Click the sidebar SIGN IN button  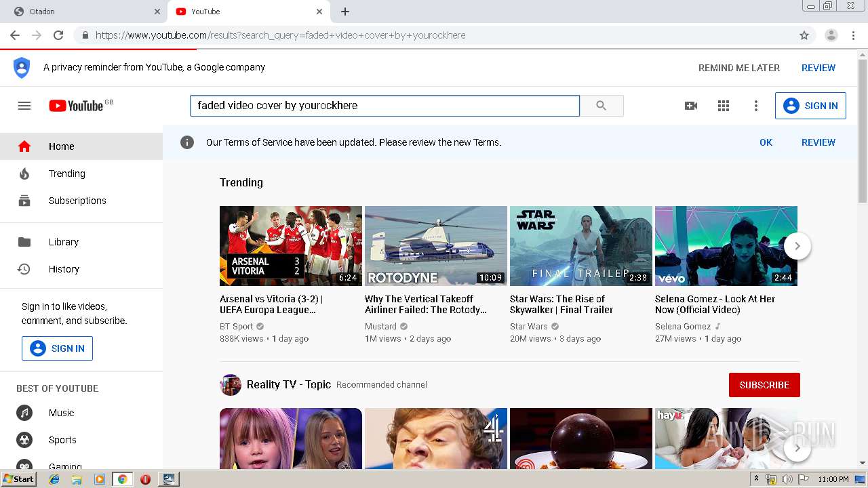click(57, 348)
